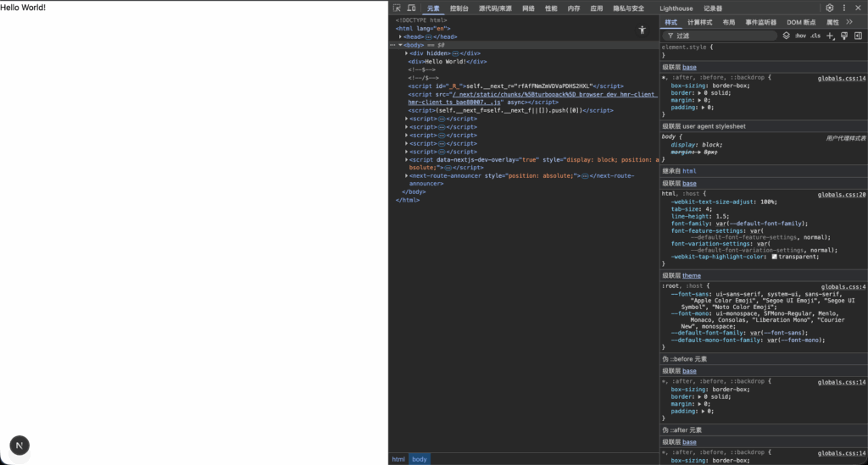Add a new style rule with plus icon
This screenshot has width=868, height=465.
(830, 36)
